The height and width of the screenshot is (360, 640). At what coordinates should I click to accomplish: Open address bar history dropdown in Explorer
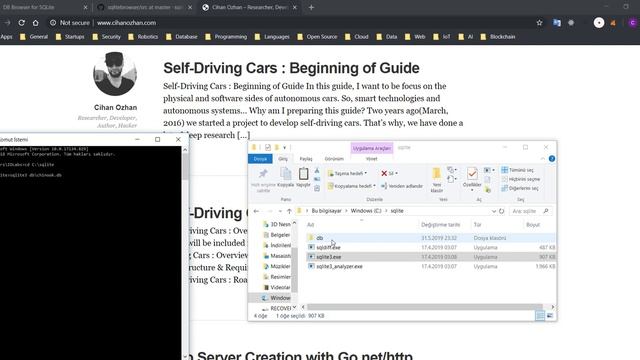(493, 211)
